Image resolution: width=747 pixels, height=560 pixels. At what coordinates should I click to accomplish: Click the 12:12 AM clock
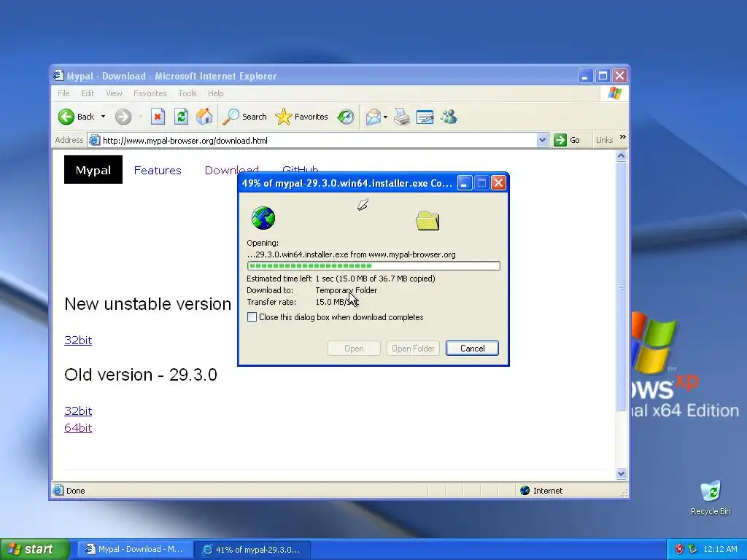coord(720,549)
